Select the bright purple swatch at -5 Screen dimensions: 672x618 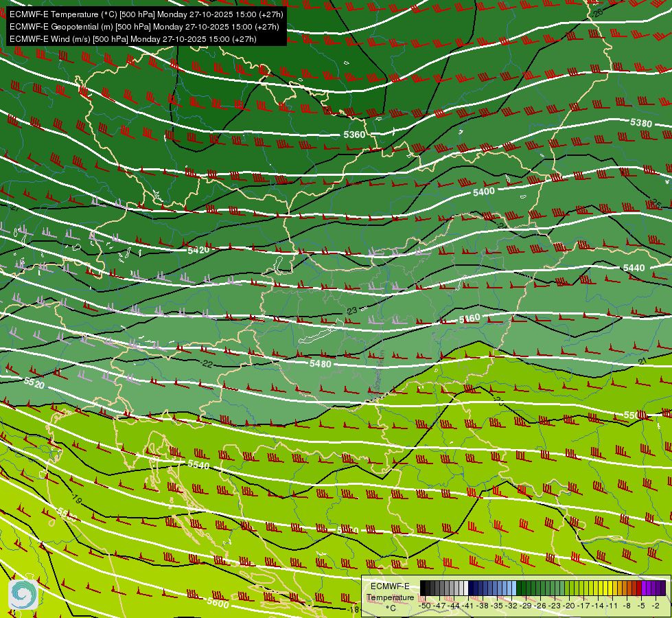[644, 588]
